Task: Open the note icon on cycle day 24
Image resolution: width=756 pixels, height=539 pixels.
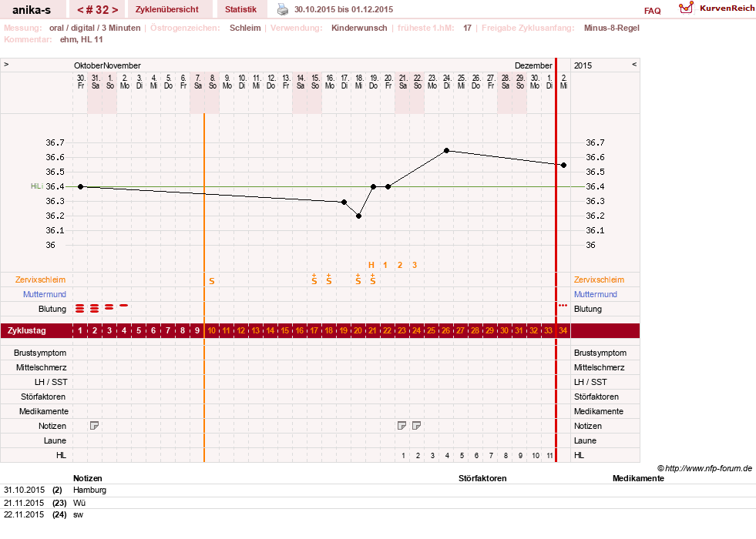Action: (417, 426)
